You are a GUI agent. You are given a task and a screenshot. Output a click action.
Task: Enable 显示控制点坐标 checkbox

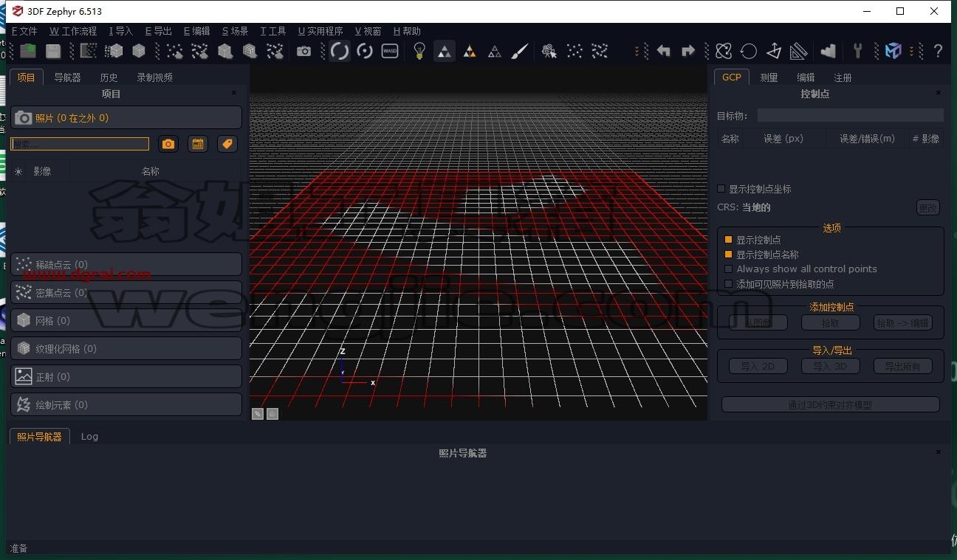click(721, 189)
